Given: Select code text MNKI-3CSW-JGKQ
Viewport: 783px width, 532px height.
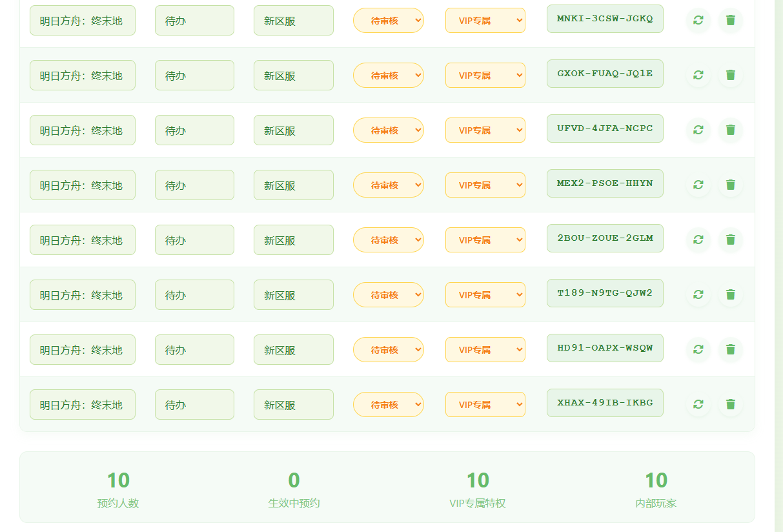Looking at the screenshot, I should pyautogui.click(x=605, y=19).
